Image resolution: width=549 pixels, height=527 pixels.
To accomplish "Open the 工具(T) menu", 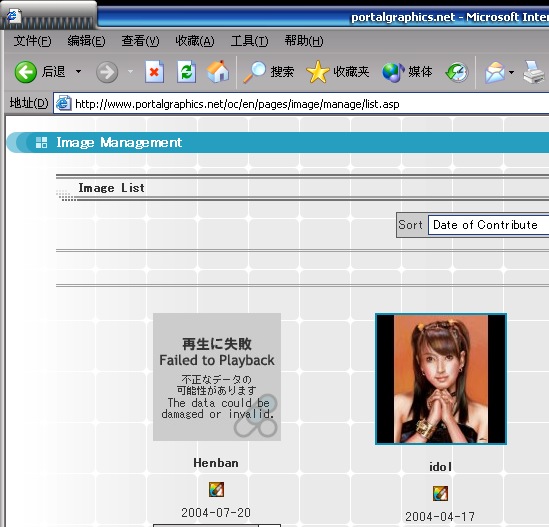I will click(x=249, y=41).
